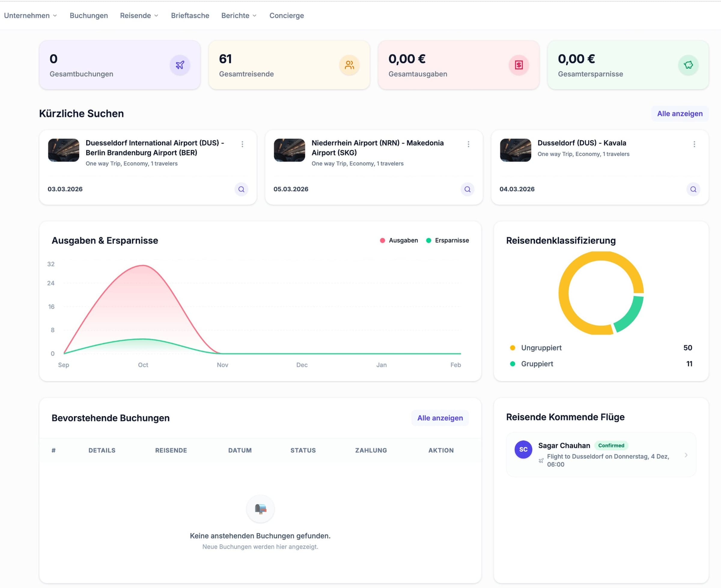Screen dimensions: 721x588
Task: Click the piggy bank icon on Gesamtersparnisse card
Action: click(688, 65)
